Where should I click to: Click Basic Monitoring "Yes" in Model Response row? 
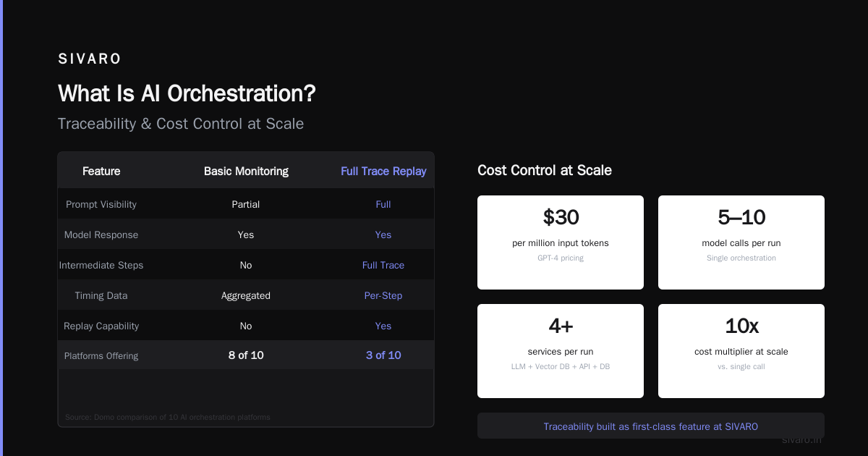(x=246, y=235)
